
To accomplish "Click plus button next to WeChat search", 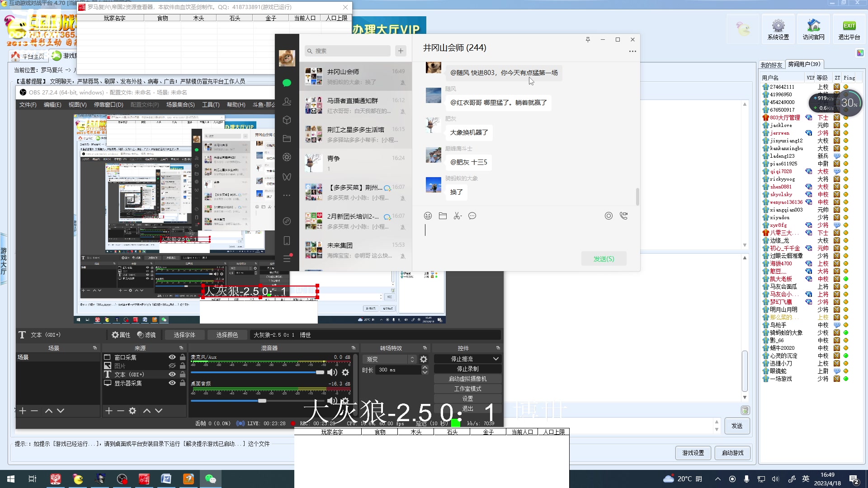I will click(401, 51).
